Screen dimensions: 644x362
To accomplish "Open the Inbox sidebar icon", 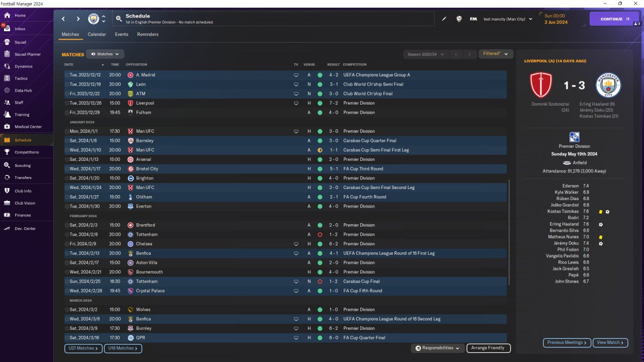I will 7,29.
